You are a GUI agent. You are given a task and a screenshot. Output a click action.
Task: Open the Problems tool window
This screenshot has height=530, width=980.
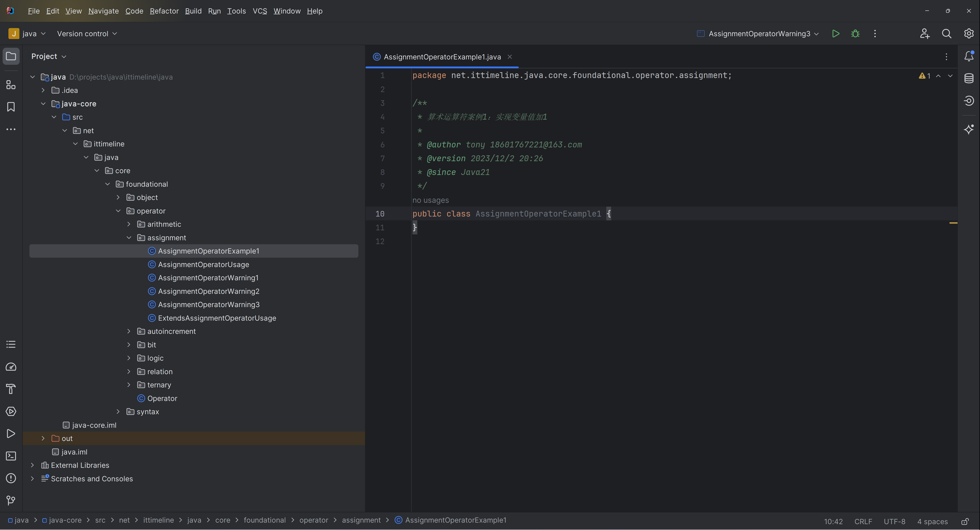pos(11,478)
